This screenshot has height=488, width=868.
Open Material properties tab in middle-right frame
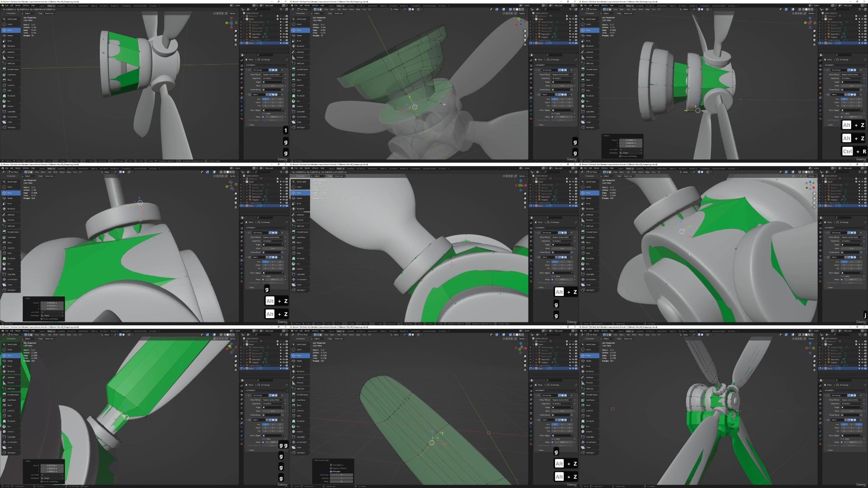tap(820, 281)
